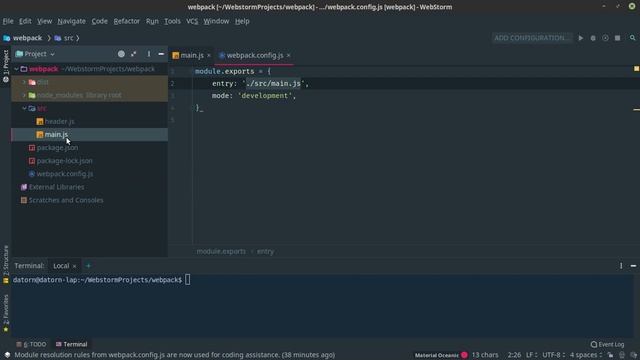Open the Edit menu

[x=25, y=21]
